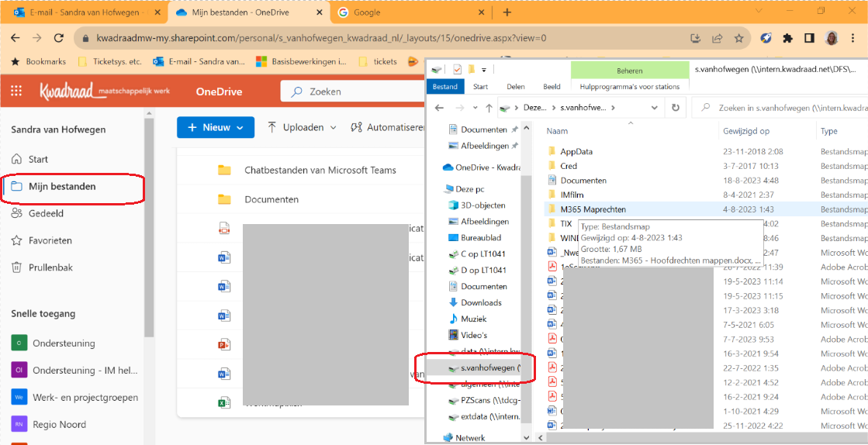Open Chatbestanden van Microsoft Teams folder
The height and width of the screenshot is (445, 868).
[320, 170]
